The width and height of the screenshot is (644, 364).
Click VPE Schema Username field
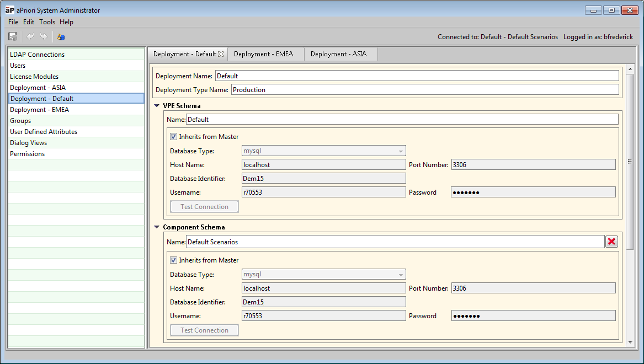pyautogui.click(x=323, y=192)
